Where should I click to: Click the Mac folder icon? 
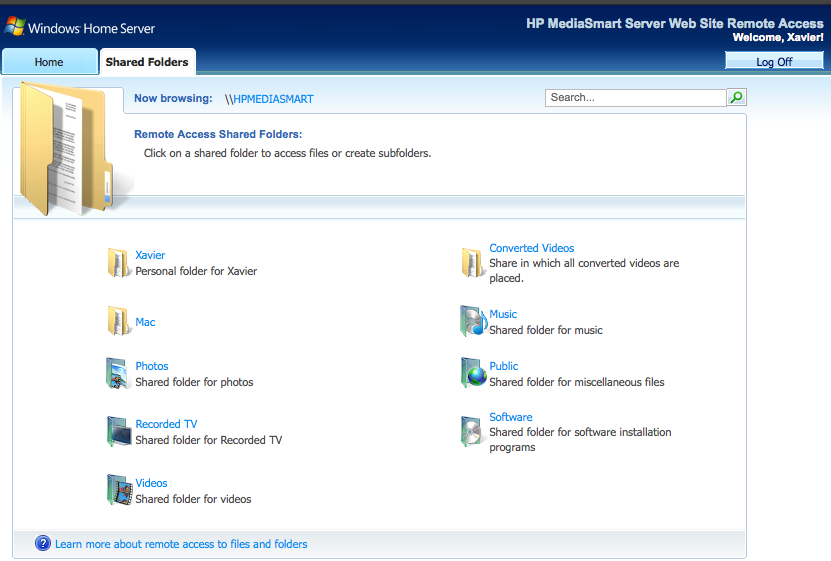[x=119, y=321]
